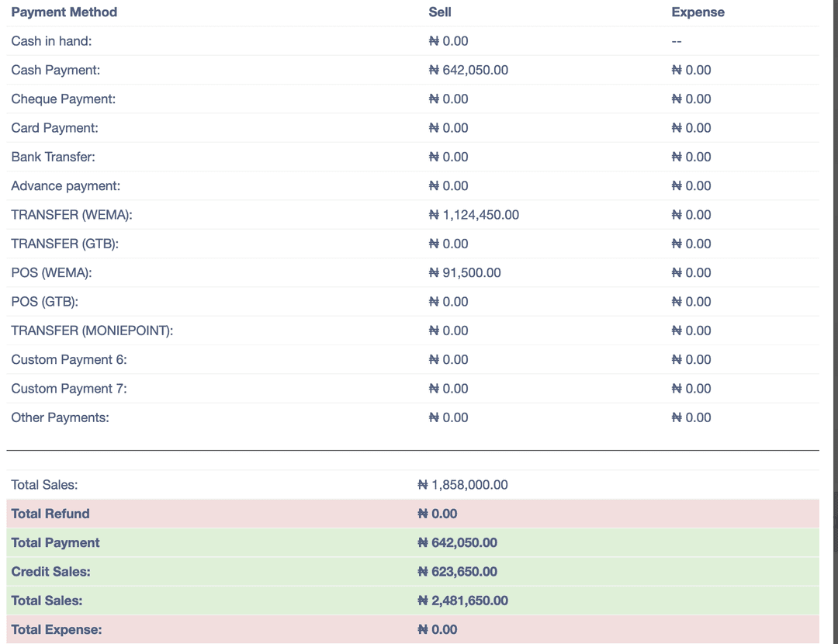Viewport: 838px width, 644px height.
Task: Select the Sell column header
Action: (x=440, y=12)
